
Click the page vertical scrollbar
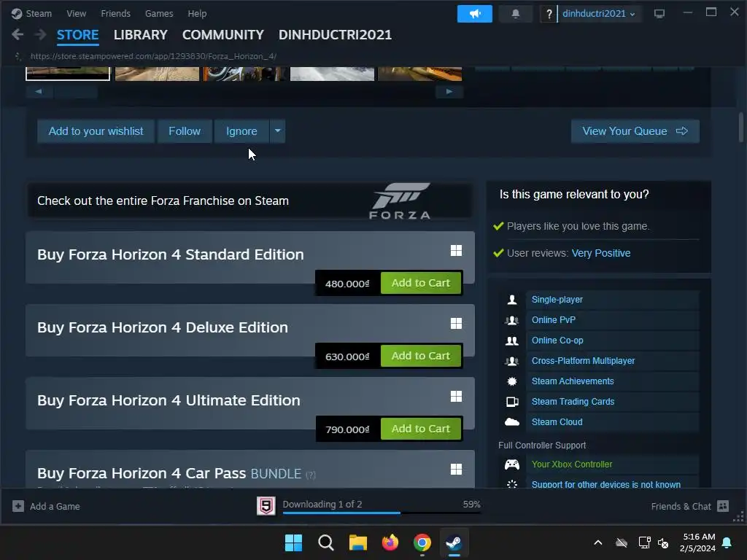741,127
